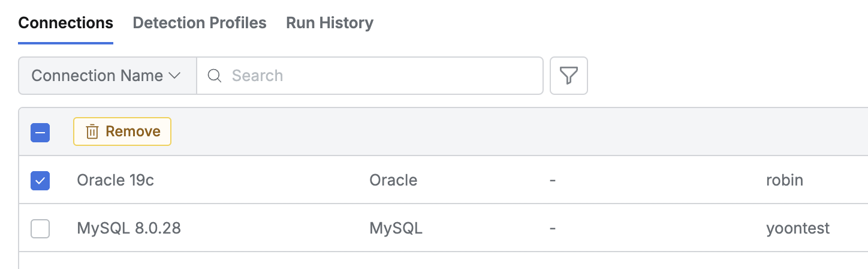Open the MySQL 8.0.28 connection name
The height and width of the screenshot is (269, 868).
pyautogui.click(x=129, y=229)
